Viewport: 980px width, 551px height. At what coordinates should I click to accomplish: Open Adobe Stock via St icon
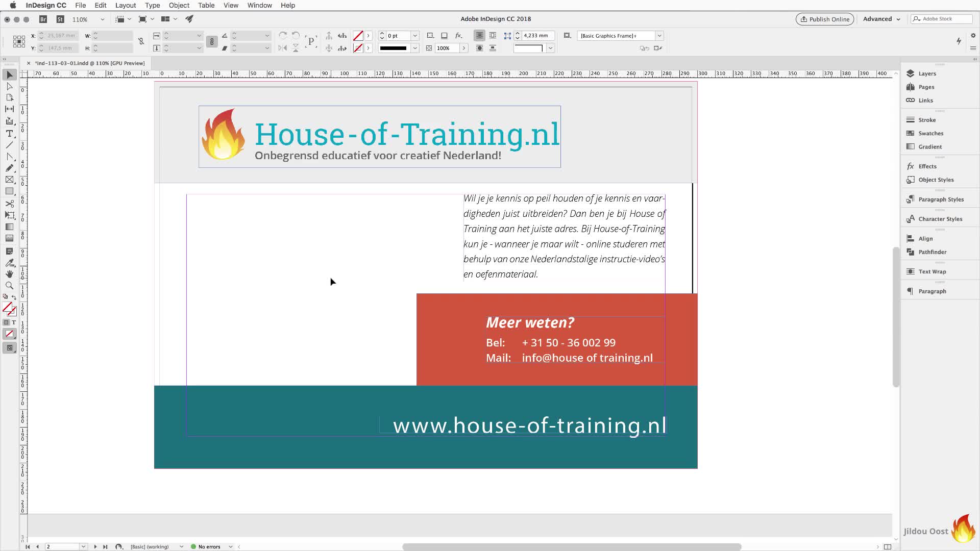pos(60,19)
